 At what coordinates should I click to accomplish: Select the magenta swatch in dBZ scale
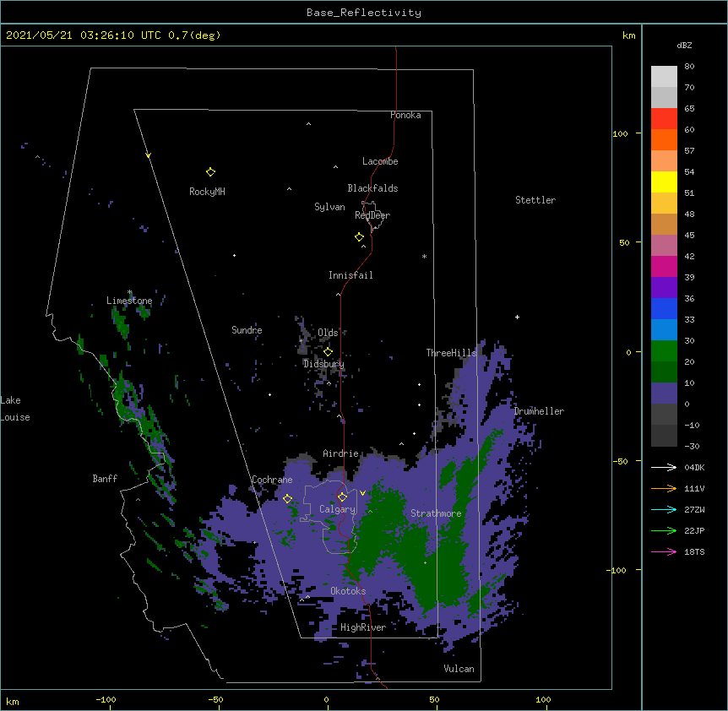664,266
